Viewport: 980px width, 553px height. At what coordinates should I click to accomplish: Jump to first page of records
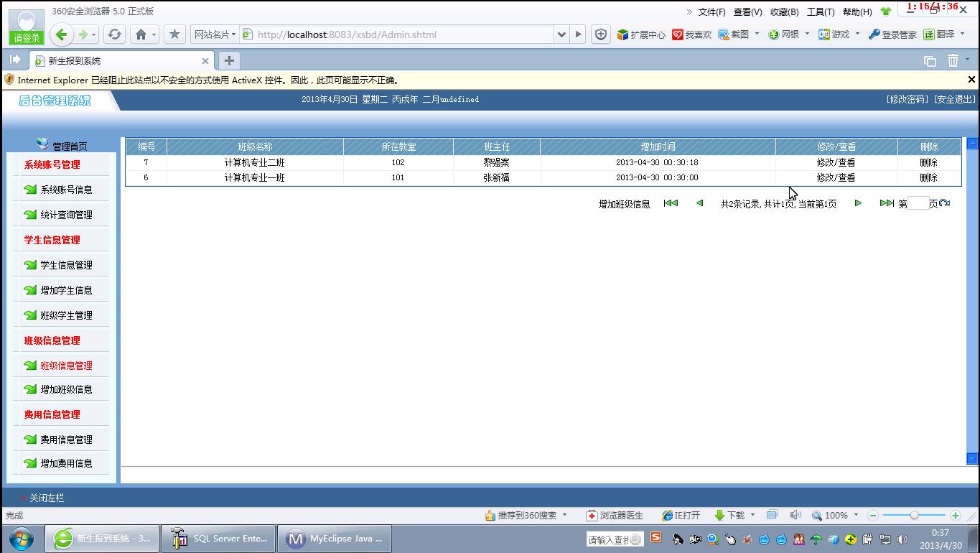(x=671, y=203)
